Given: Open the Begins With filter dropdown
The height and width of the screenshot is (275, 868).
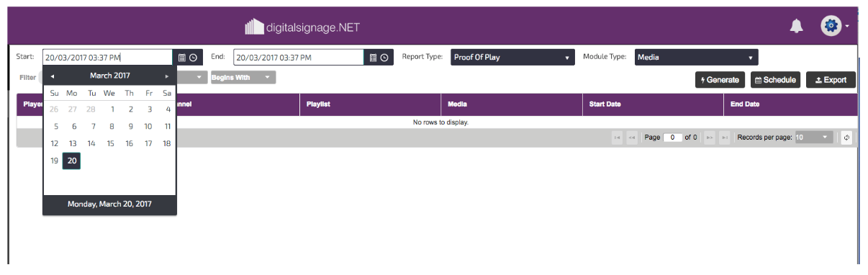Looking at the screenshot, I should (243, 77).
